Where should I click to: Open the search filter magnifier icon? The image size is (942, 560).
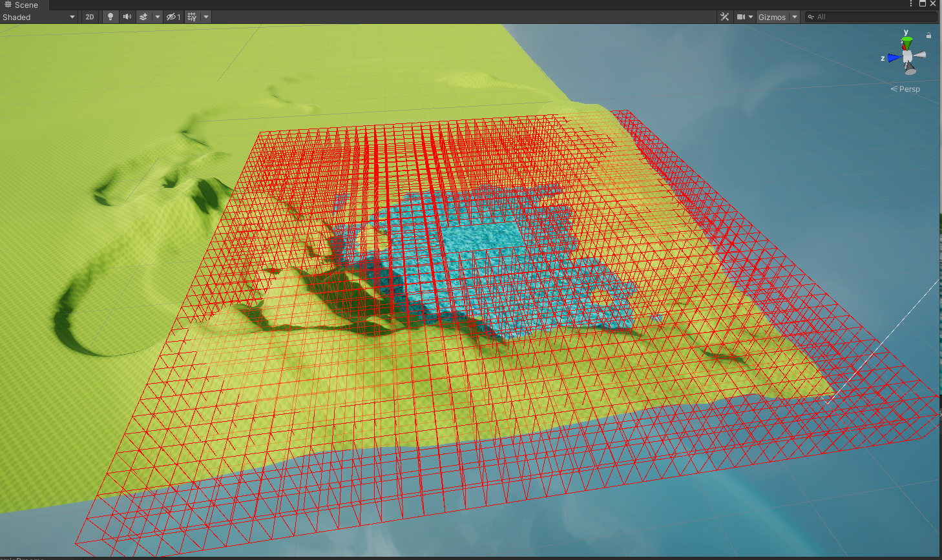coord(811,17)
